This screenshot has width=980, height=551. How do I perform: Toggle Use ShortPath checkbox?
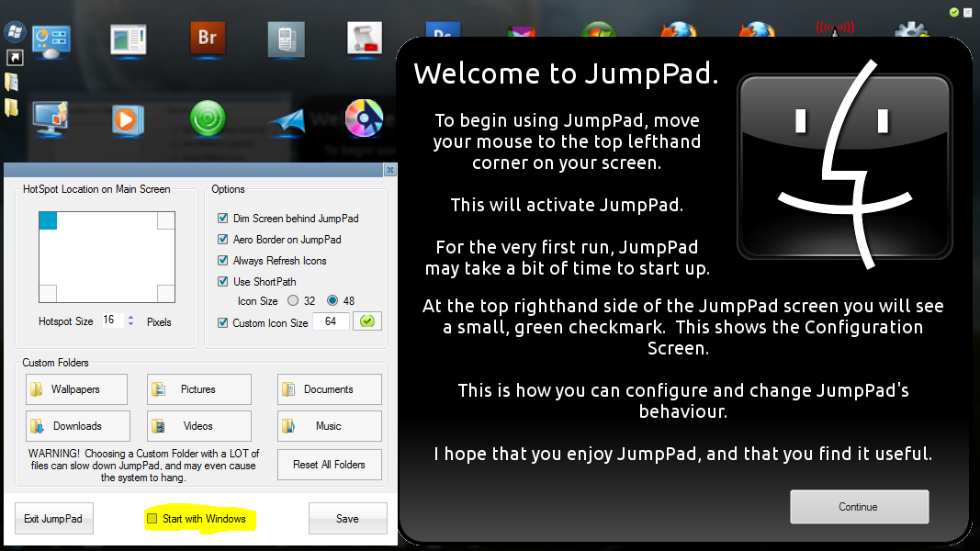click(222, 282)
